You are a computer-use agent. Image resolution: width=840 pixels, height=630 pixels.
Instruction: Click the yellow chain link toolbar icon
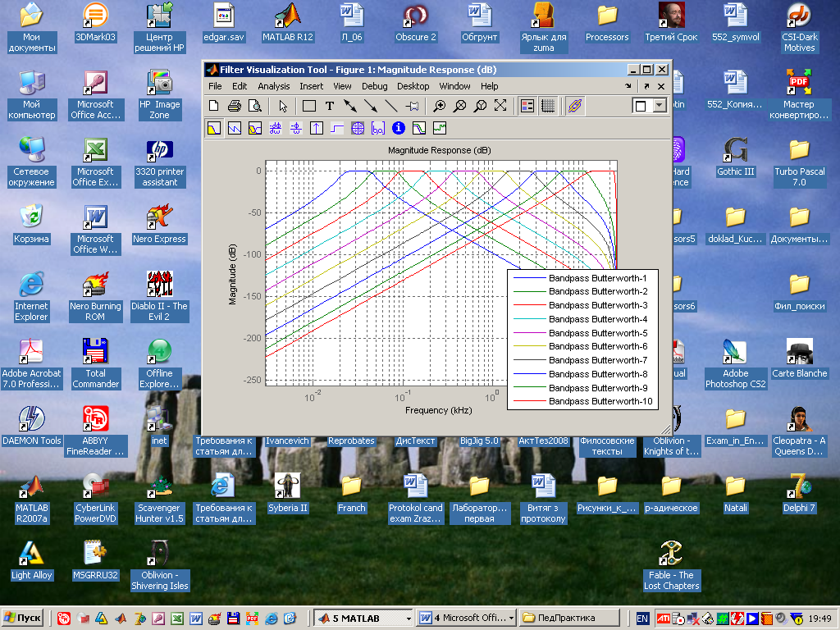coord(575,106)
